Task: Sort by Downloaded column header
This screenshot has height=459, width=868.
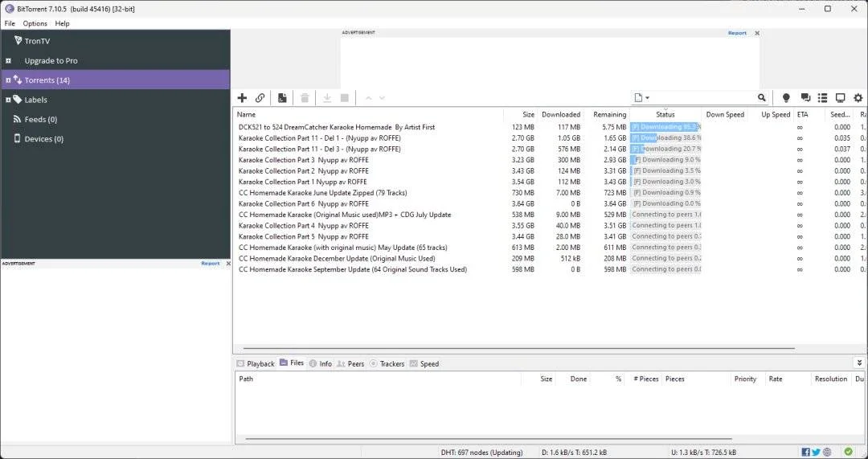Action: (560, 114)
